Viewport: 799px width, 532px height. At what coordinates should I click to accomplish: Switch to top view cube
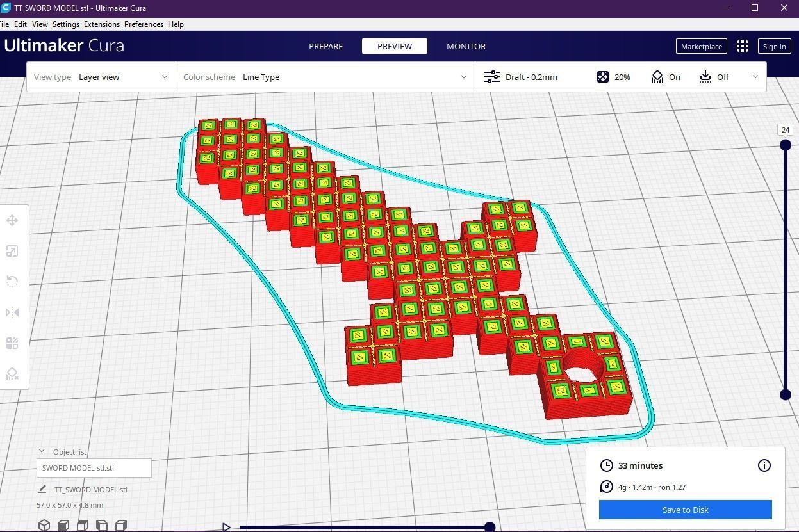point(83,526)
